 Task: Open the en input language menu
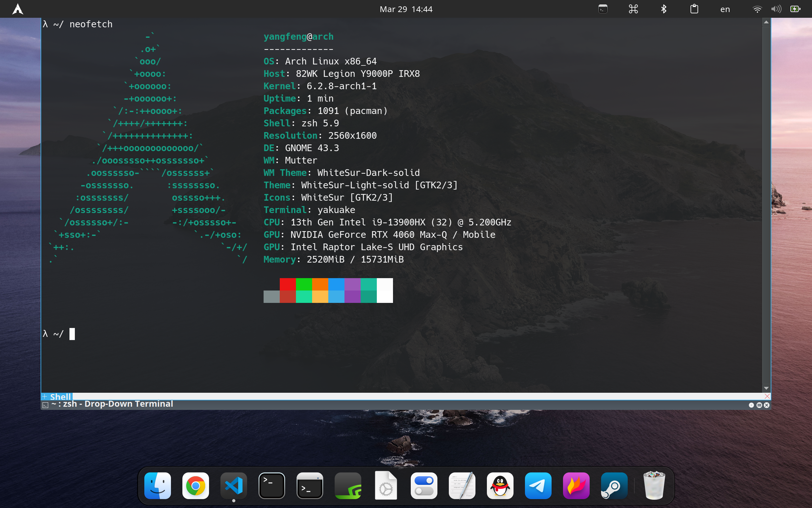(725, 10)
